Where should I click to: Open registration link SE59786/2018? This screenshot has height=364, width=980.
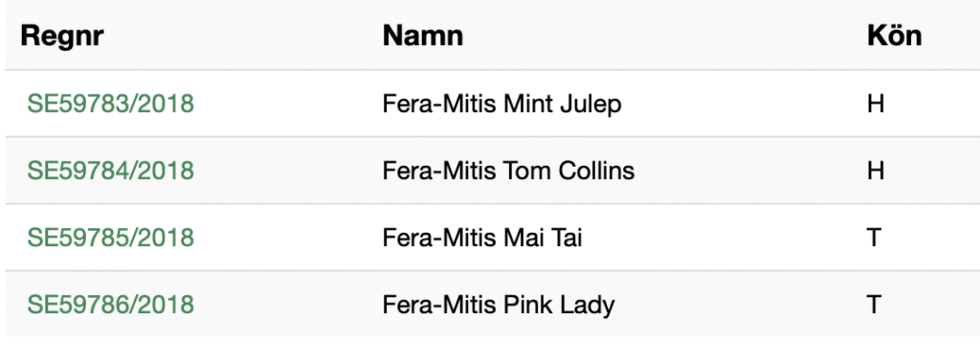point(111,305)
